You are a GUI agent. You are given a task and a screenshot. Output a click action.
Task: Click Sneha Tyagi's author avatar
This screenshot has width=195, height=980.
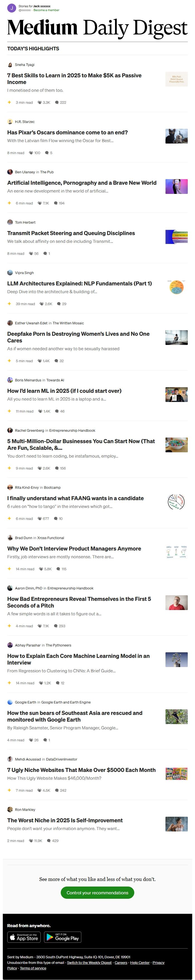[x=10, y=65]
